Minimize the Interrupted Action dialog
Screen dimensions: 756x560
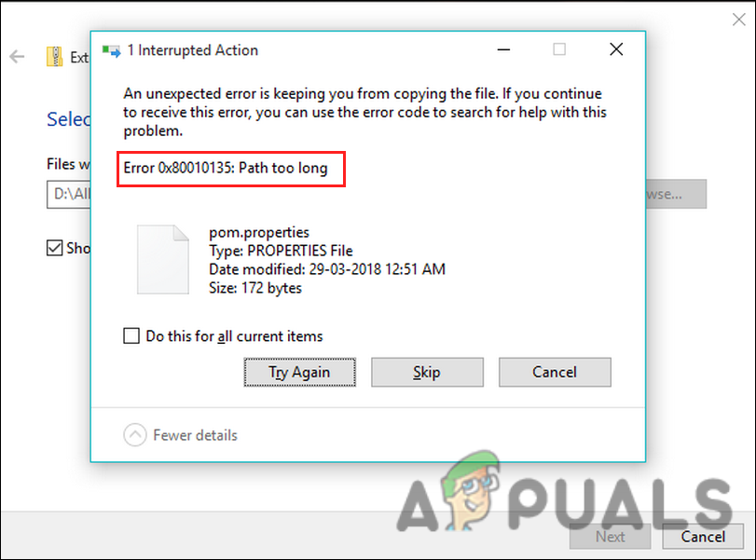[503, 49]
